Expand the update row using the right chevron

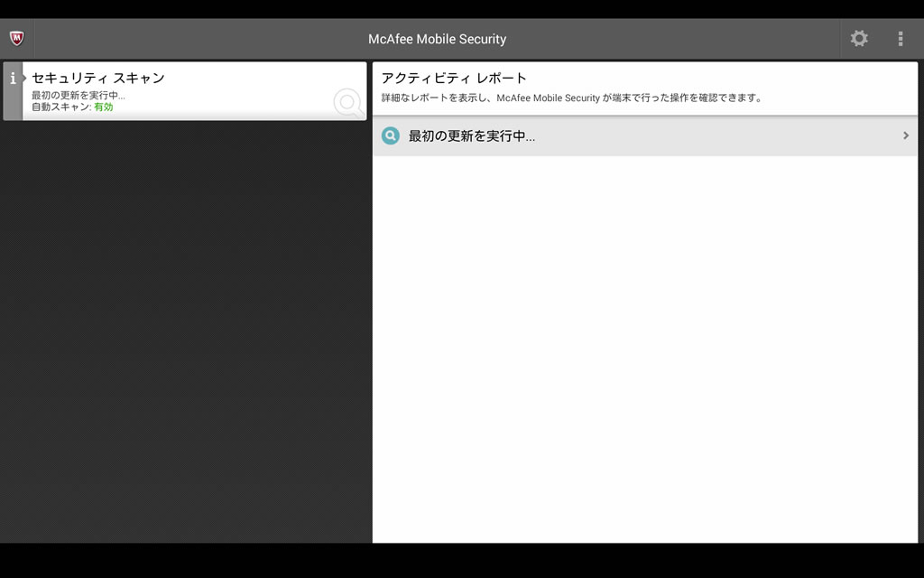click(905, 136)
